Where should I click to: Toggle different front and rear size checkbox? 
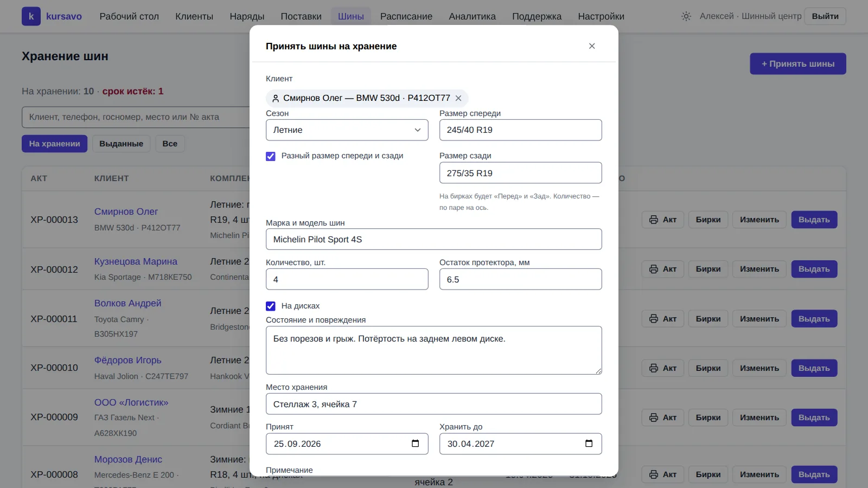(271, 156)
